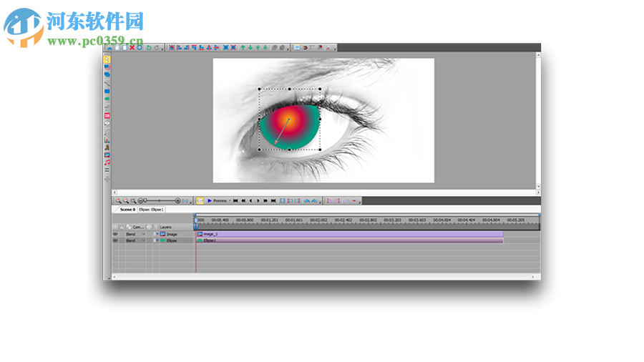The width and height of the screenshot is (644, 362).
Task: Step one frame backward
Action: 250,201
